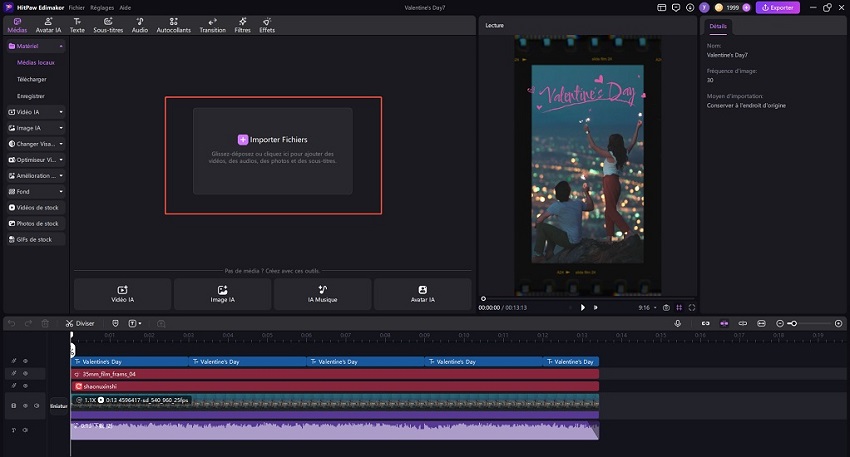Hide the first Valentine's Day text track
The width and height of the screenshot is (850, 457).
26,361
